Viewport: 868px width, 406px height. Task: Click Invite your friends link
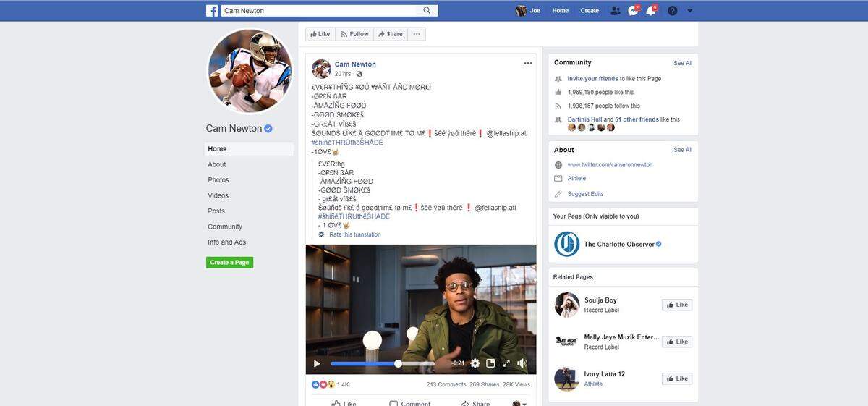tap(592, 79)
